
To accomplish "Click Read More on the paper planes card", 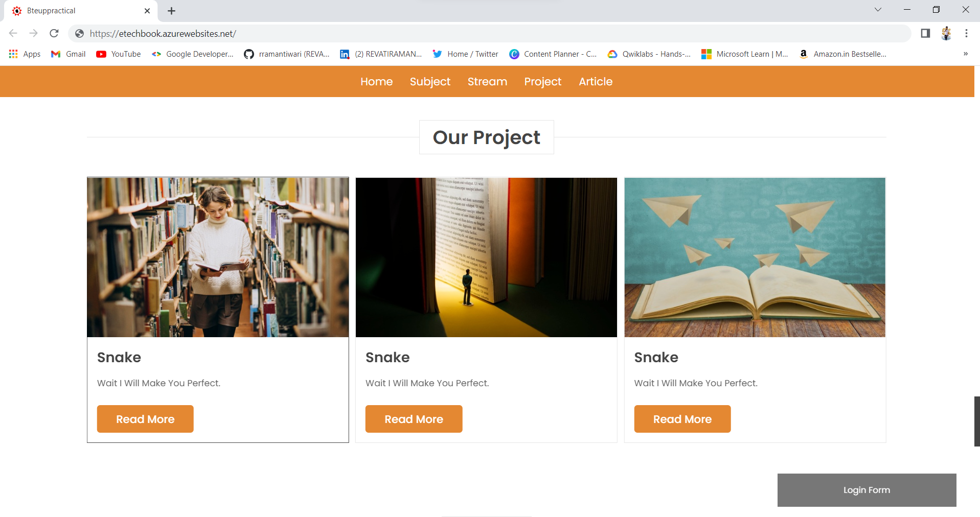I will point(682,419).
